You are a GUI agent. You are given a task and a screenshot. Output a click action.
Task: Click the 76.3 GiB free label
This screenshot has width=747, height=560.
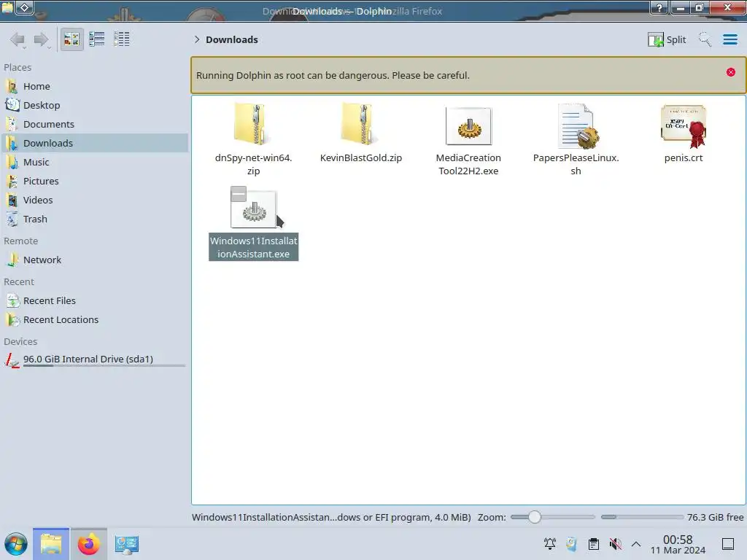click(715, 517)
